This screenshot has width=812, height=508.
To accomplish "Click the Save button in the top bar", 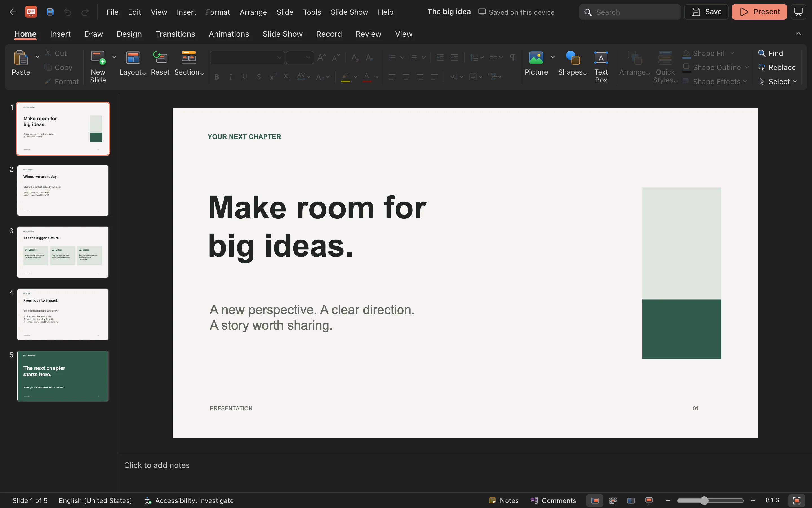I will [x=706, y=12].
